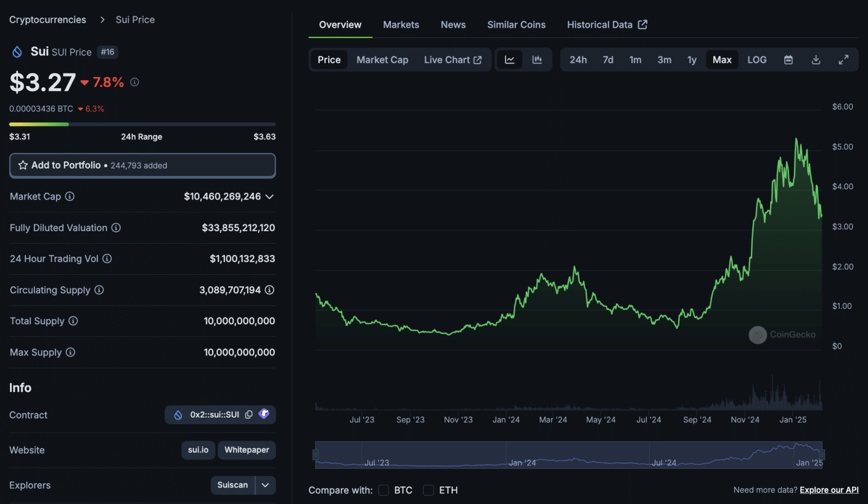Open the Whitepaper link

[246, 450]
